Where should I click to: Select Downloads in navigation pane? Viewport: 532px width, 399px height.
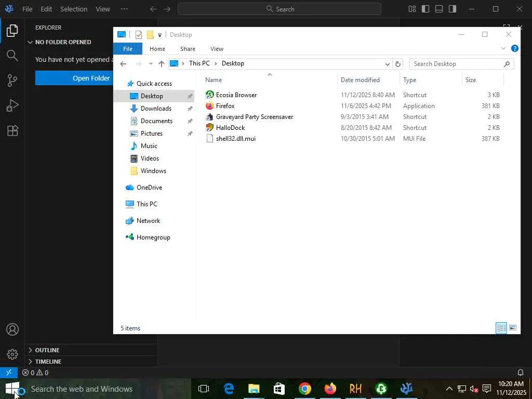point(156,109)
